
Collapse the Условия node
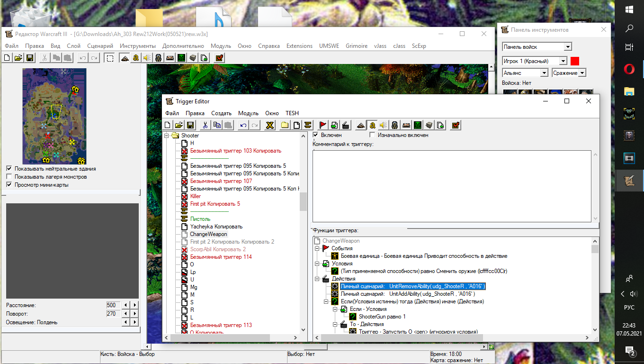(317, 264)
